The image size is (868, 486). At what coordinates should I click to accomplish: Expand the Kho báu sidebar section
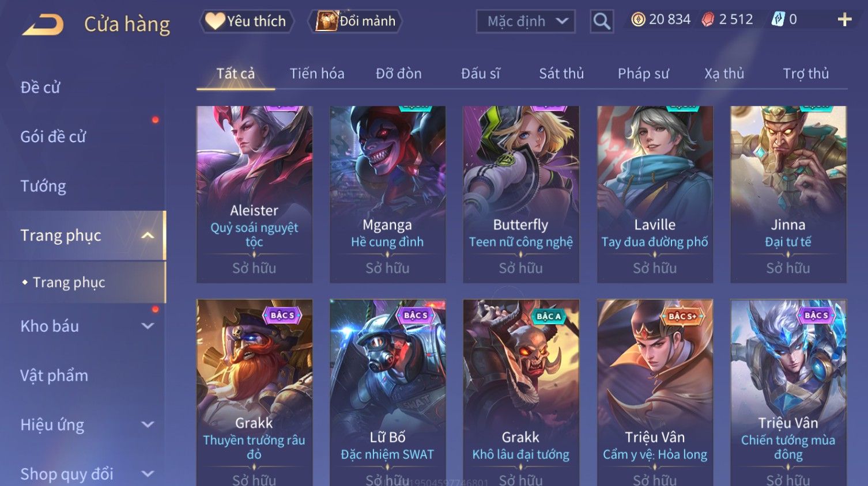[148, 326]
